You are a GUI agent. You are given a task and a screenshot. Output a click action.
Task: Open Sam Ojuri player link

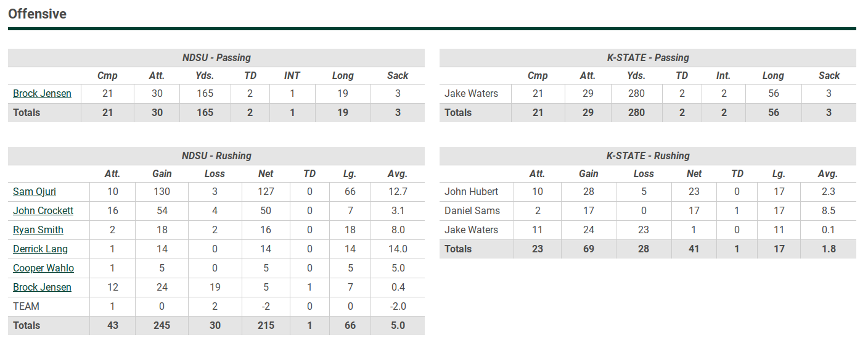[35, 192]
